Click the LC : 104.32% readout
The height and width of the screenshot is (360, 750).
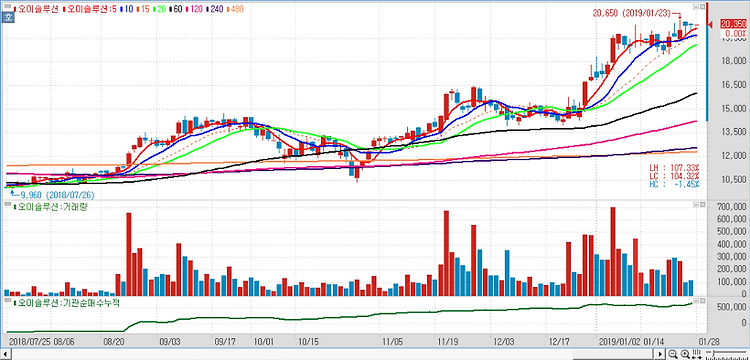point(673,176)
